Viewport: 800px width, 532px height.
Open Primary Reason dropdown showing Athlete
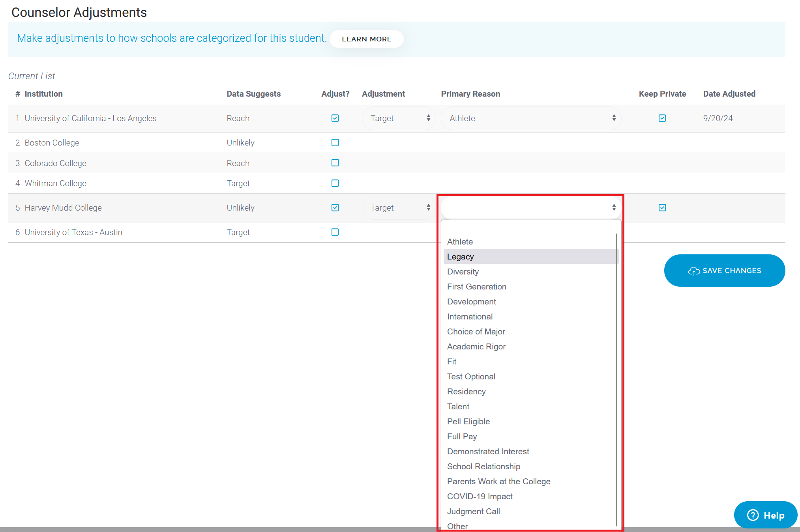pyautogui.click(x=531, y=118)
